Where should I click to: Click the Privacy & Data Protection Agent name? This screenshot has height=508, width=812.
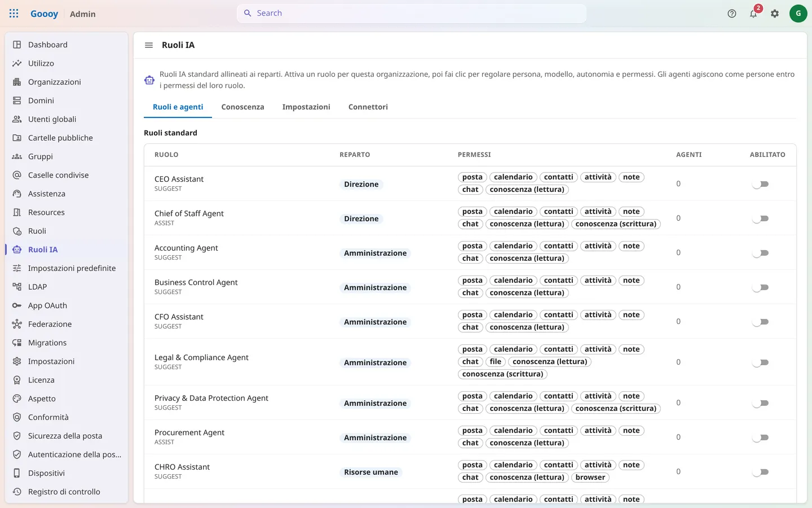211,398
